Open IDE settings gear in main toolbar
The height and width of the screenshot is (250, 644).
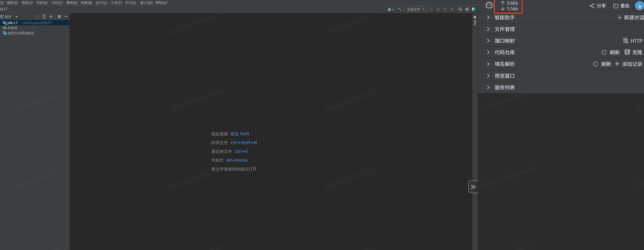coord(467,9)
